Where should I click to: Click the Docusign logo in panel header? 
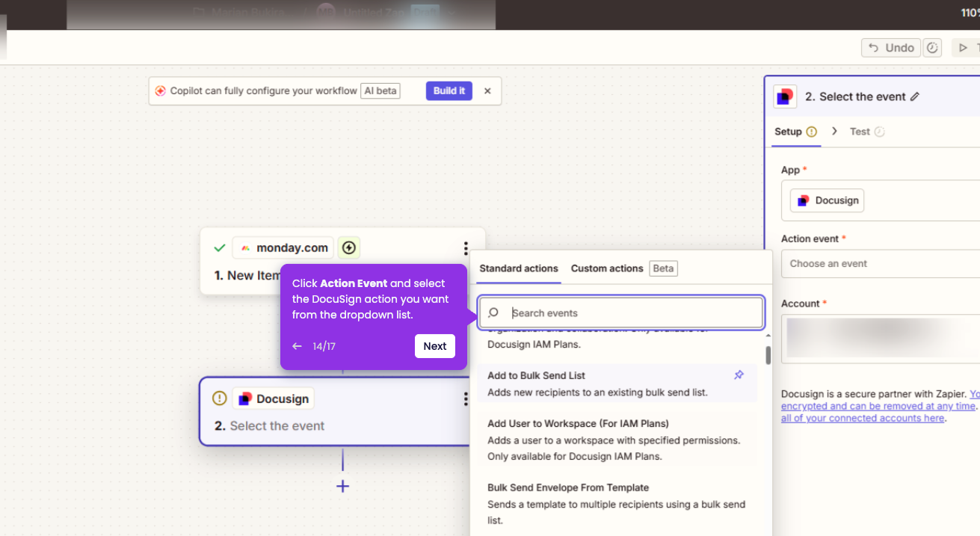coord(785,96)
